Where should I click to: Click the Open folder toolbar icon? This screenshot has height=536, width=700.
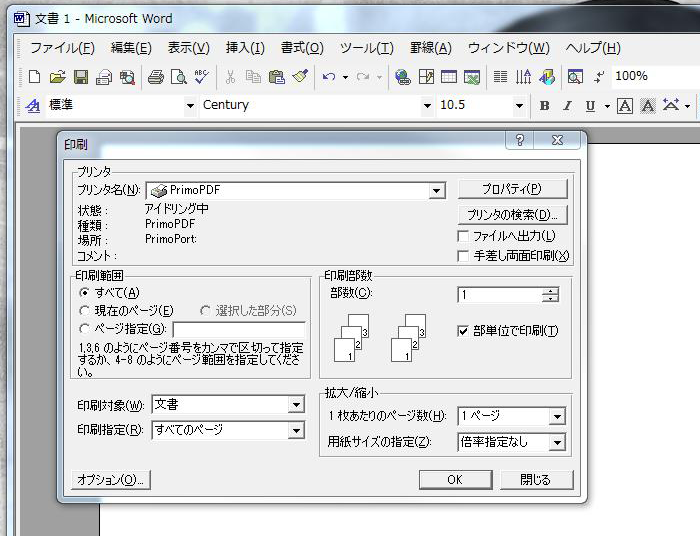pos(57,77)
